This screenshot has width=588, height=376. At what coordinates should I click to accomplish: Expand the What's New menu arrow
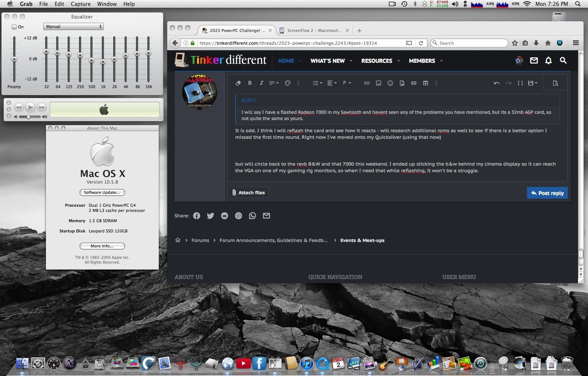351,61
